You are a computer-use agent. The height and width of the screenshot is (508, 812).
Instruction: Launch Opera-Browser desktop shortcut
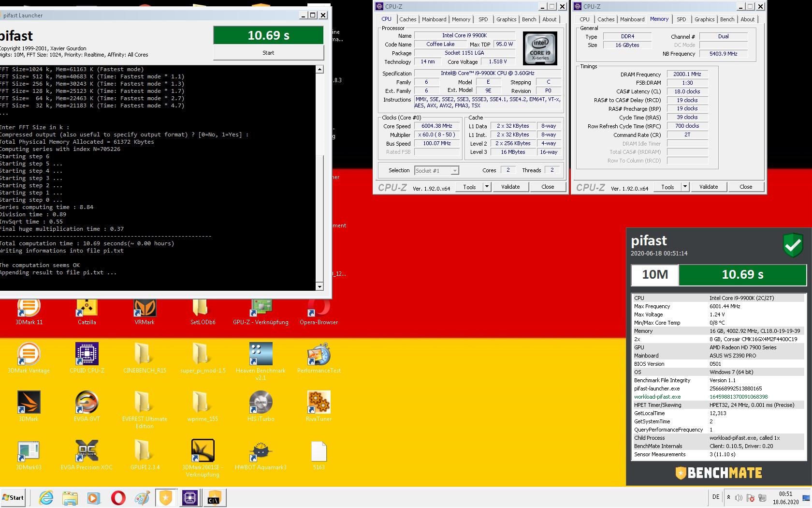click(x=319, y=311)
